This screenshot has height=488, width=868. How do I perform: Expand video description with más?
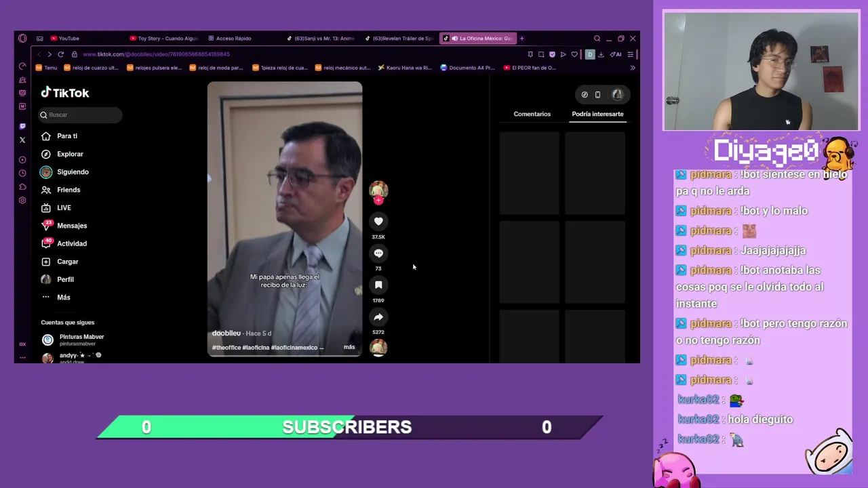[349, 347]
